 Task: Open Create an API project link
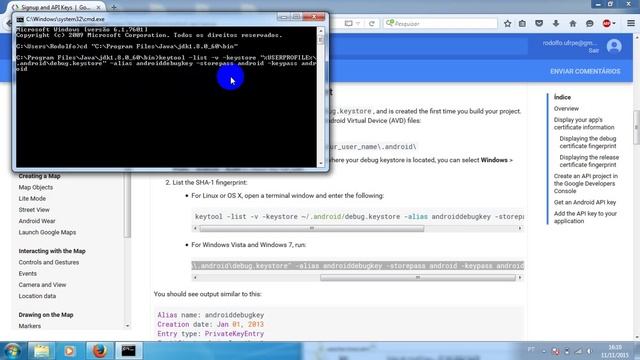[585, 183]
